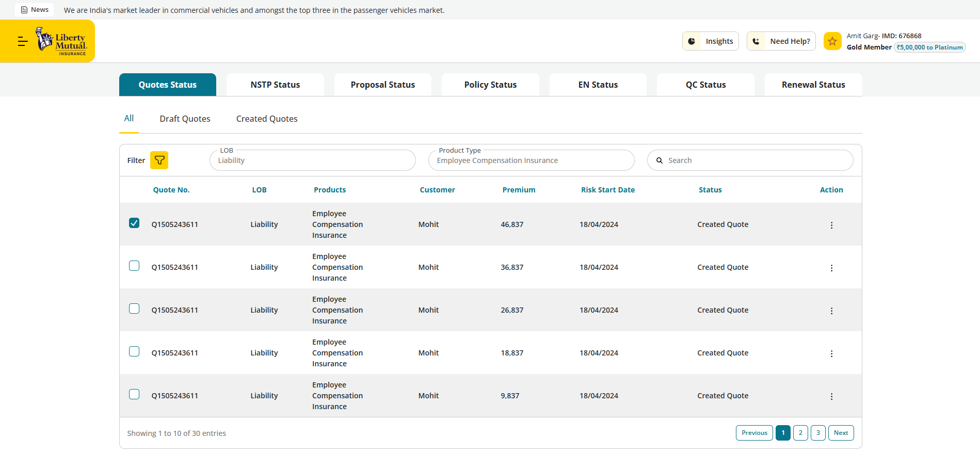
Task: Open the three-dot action menu for premium 26,837
Action: 831,311
